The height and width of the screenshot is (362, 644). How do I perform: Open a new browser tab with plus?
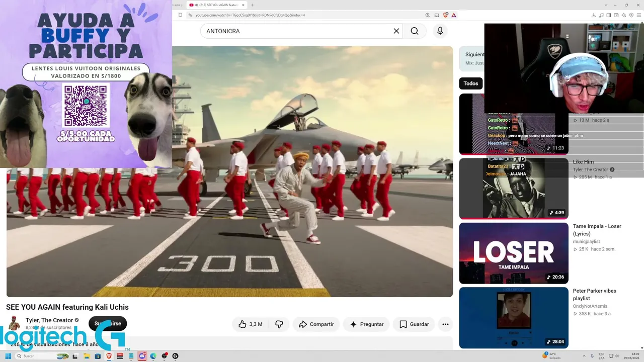click(253, 5)
